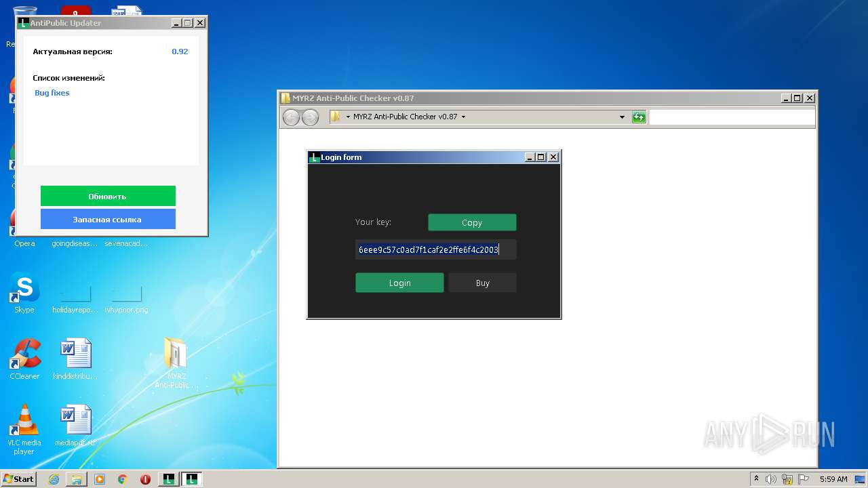868x488 pixels.
Task: Select the Opera desktop shortcut label
Action: [24, 243]
